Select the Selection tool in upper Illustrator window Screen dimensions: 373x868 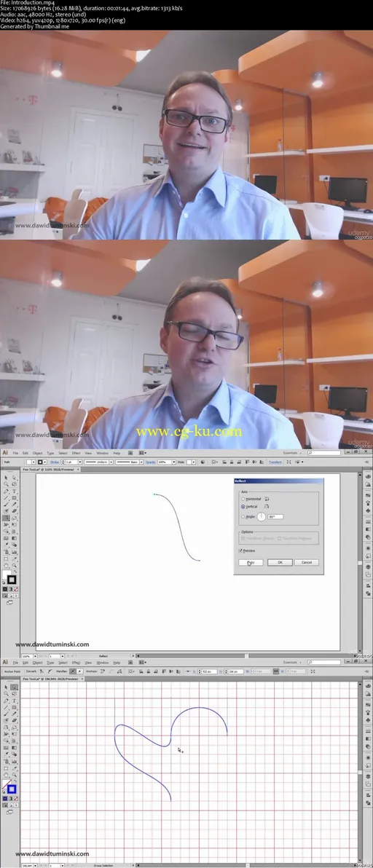coord(6,477)
